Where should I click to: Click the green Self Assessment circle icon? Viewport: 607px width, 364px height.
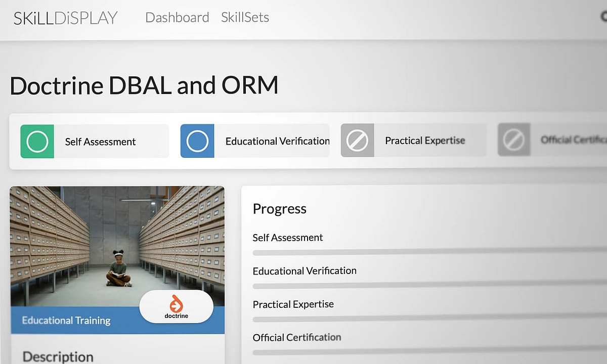pyautogui.click(x=37, y=142)
